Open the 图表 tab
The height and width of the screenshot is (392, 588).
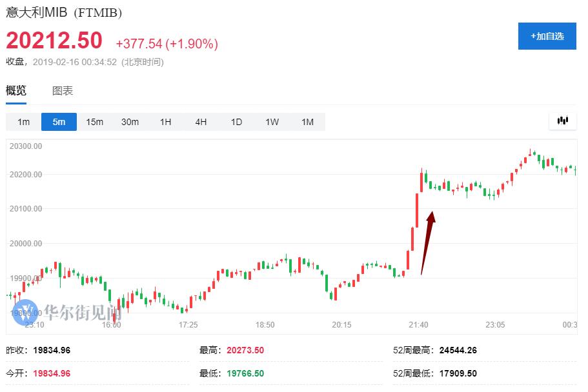point(63,91)
